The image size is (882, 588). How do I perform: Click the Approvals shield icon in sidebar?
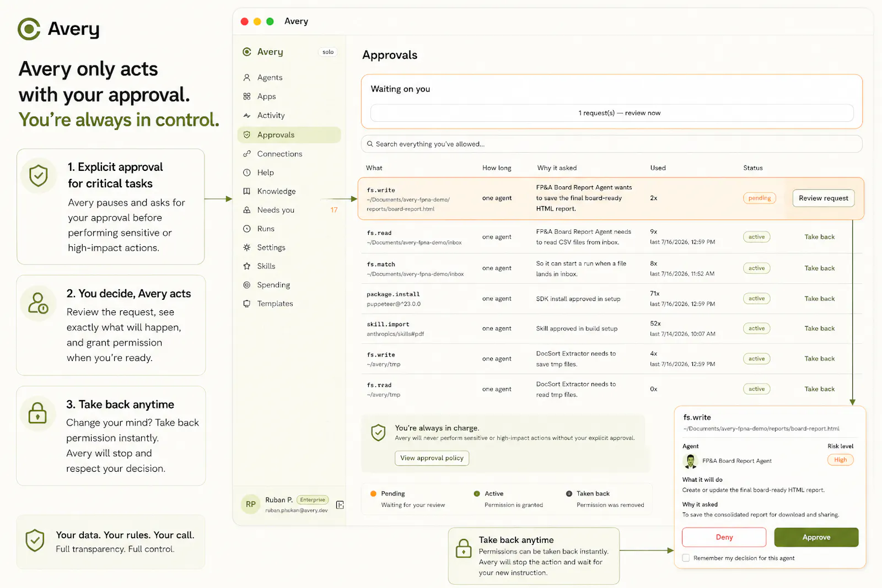coord(247,135)
